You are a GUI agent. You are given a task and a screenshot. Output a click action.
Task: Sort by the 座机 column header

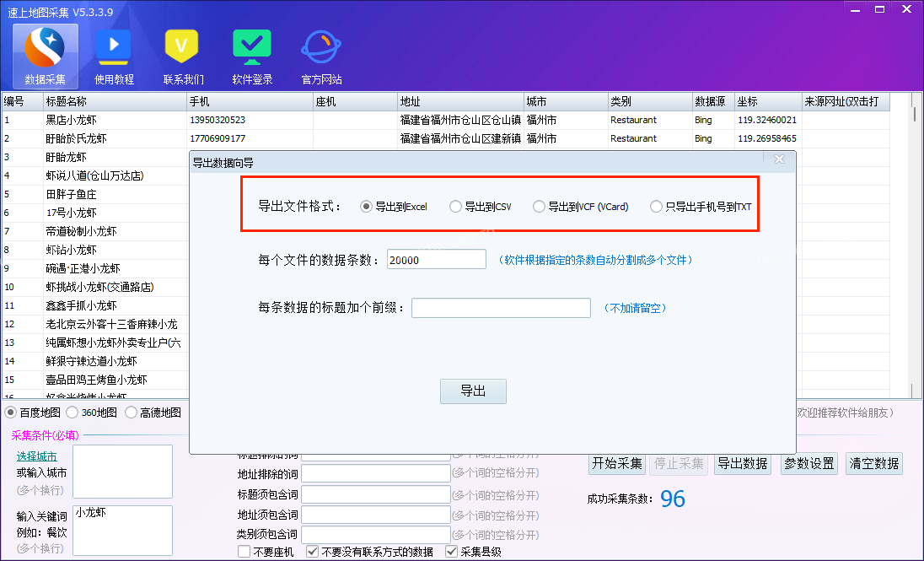click(x=355, y=101)
